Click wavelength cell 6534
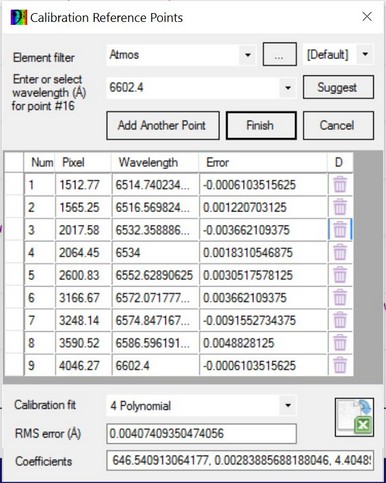This screenshot has width=386, height=483. (155, 252)
